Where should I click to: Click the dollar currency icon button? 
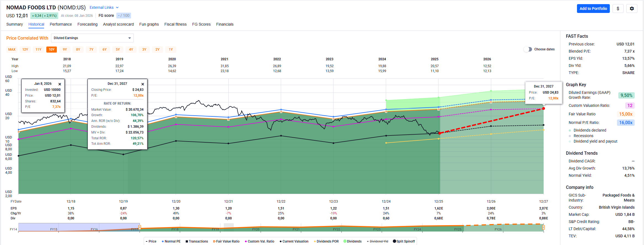[x=618, y=9]
